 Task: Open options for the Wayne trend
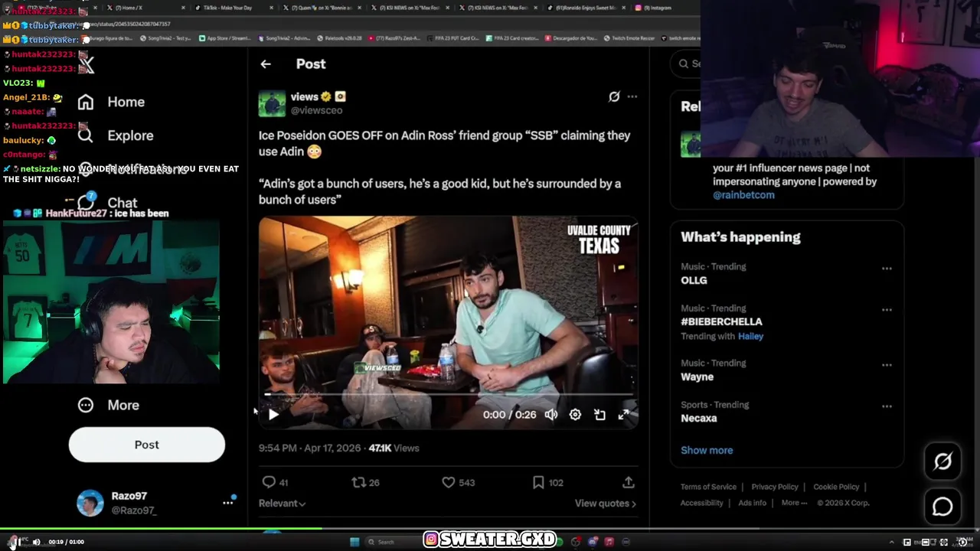(x=887, y=365)
